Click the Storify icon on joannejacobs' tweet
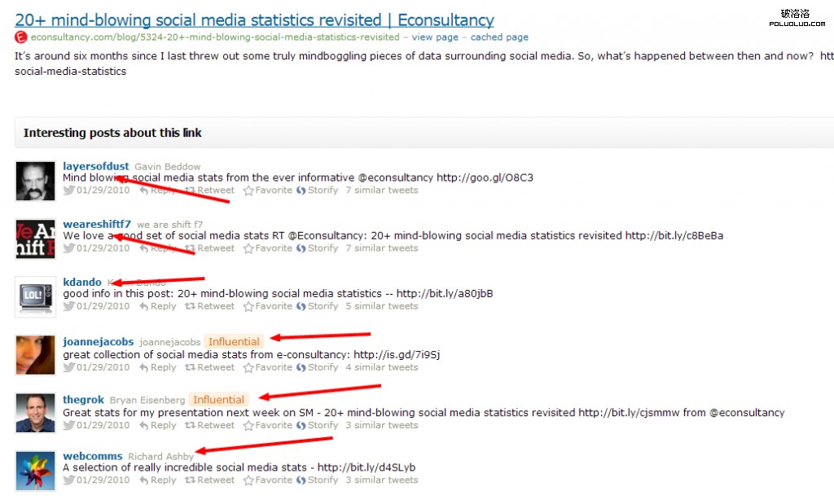Viewport: 834px width, 504px height. [301, 367]
